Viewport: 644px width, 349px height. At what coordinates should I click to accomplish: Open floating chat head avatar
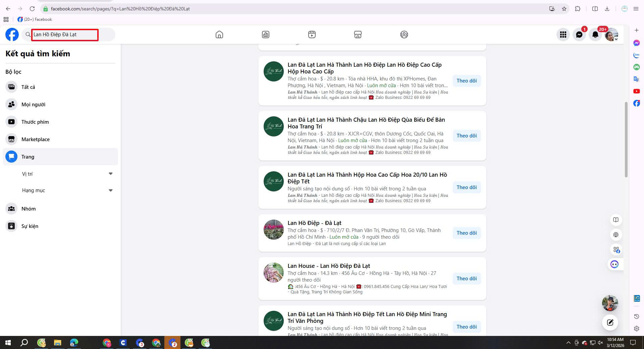610,303
